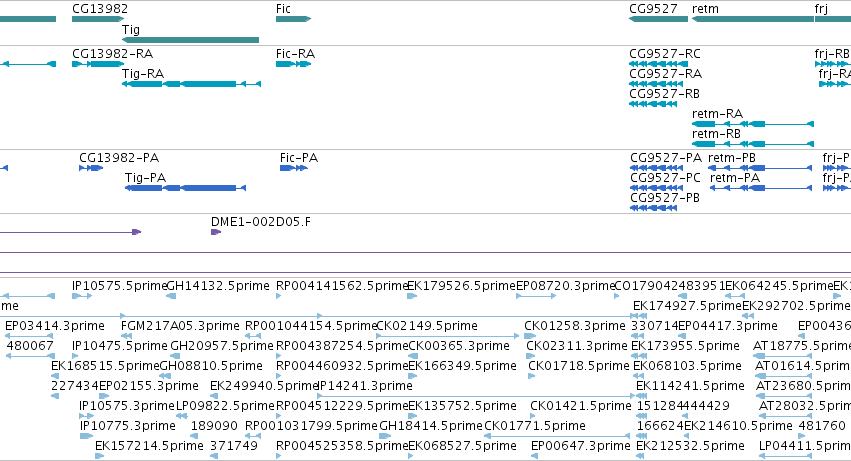Screen dimensions: 851x461
Task: Click EST RP004525358.5prime label
Action: click(x=342, y=447)
